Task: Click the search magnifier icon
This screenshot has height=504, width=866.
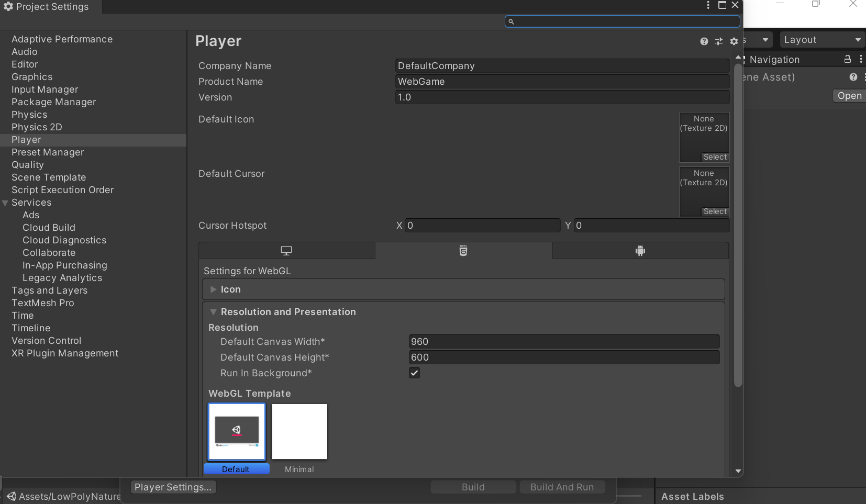Action: 511,21
